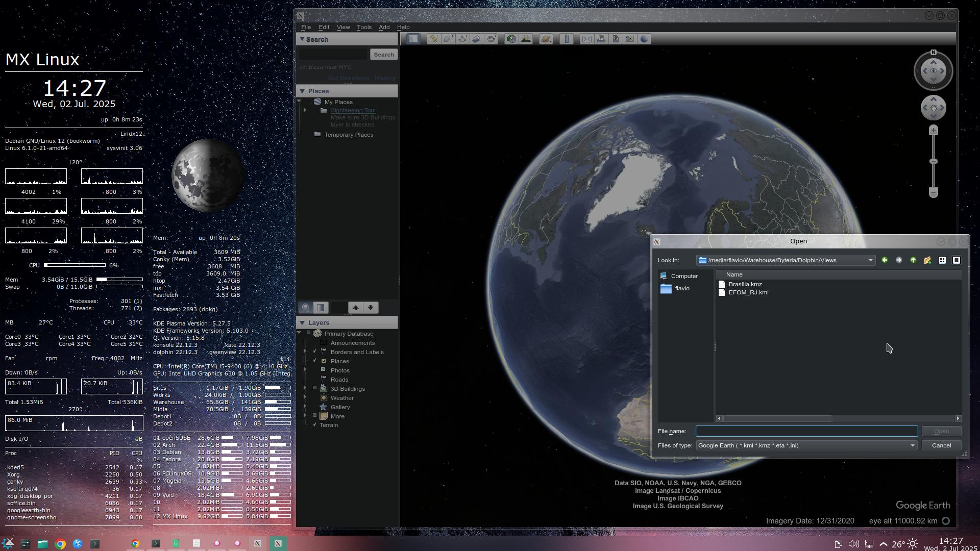This screenshot has height=551, width=980.
Task: Show the ruler measuring tool
Action: pos(567,39)
